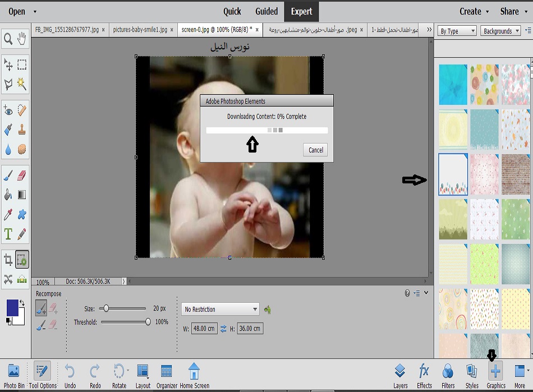Viewport: 533px width, 392px height.
Task: Select the Red Eye Removal tool
Action: click(8, 110)
